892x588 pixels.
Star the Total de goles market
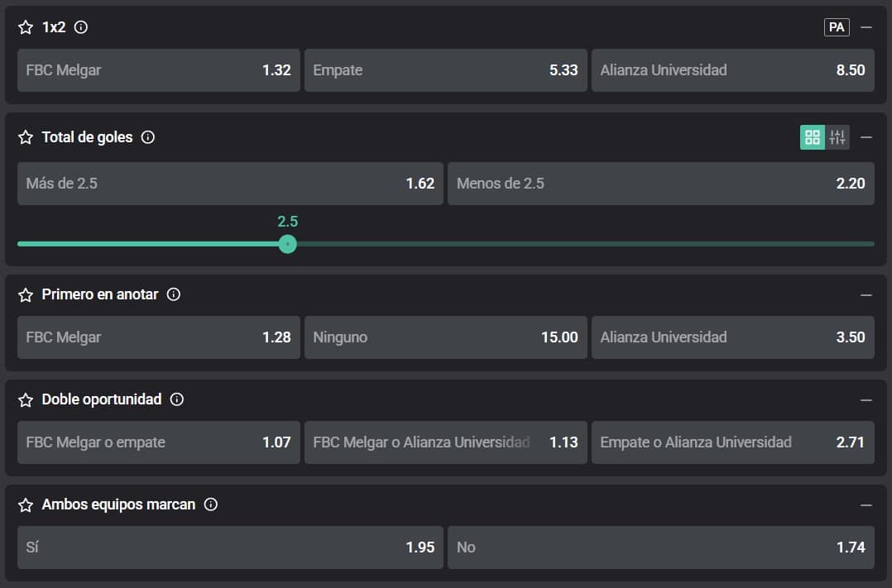[26, 137]
